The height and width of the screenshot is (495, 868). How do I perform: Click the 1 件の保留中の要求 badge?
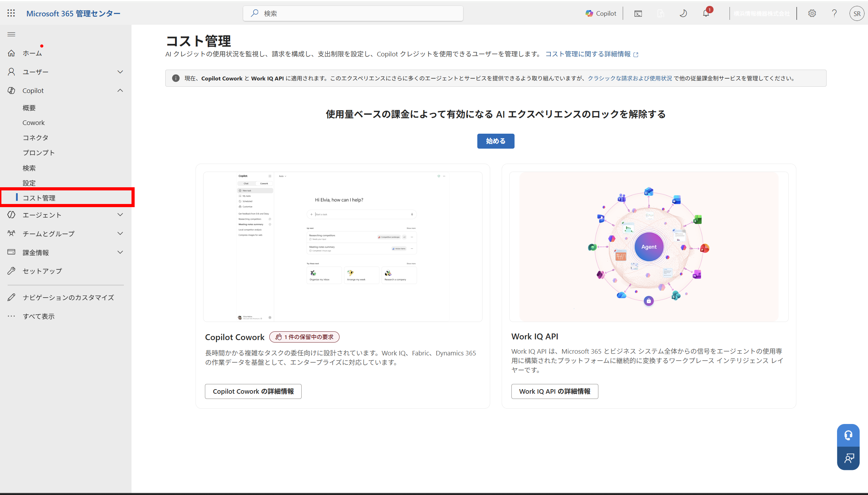tap(304, 337)
